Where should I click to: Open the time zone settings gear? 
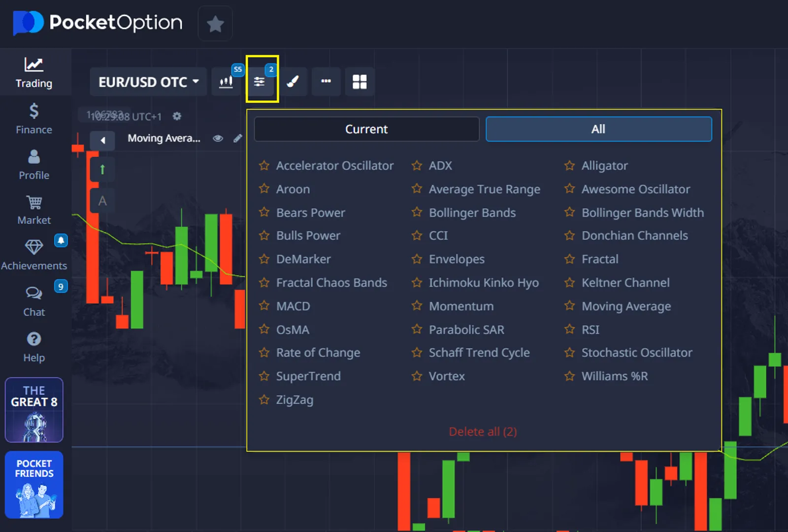(x=177, y=116)
